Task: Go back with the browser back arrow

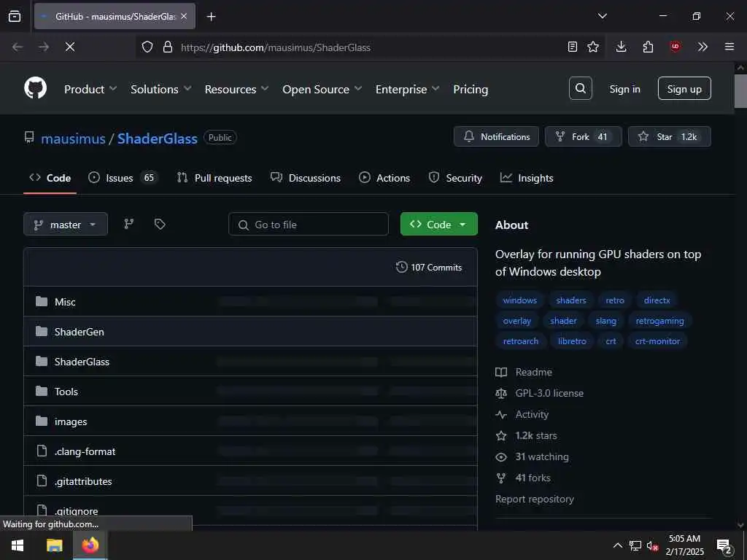Action: (x=18, y=47)
